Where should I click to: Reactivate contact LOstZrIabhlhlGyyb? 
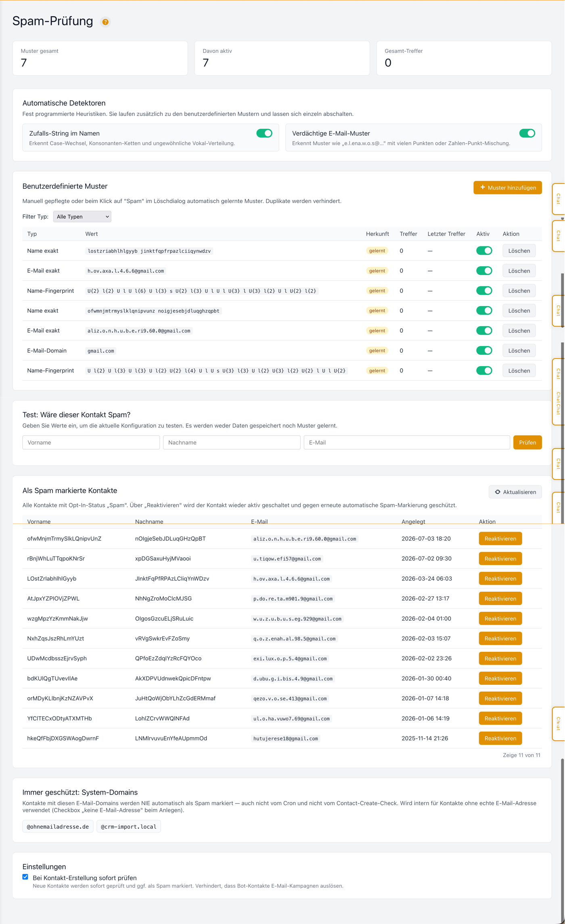point(500,578)
